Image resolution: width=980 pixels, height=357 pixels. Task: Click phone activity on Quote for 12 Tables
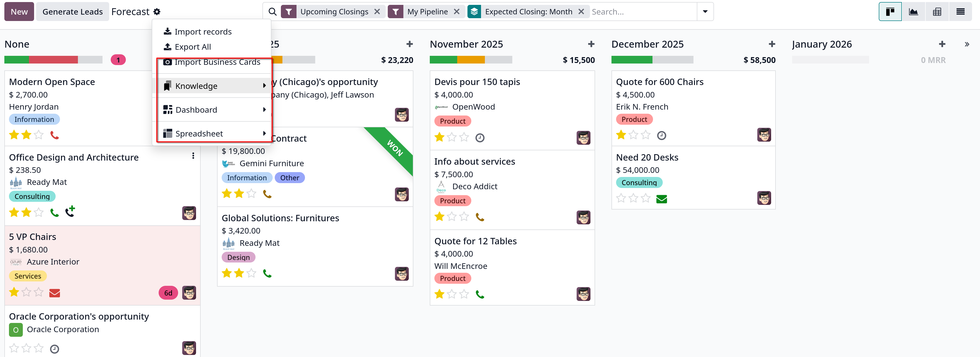480,294
